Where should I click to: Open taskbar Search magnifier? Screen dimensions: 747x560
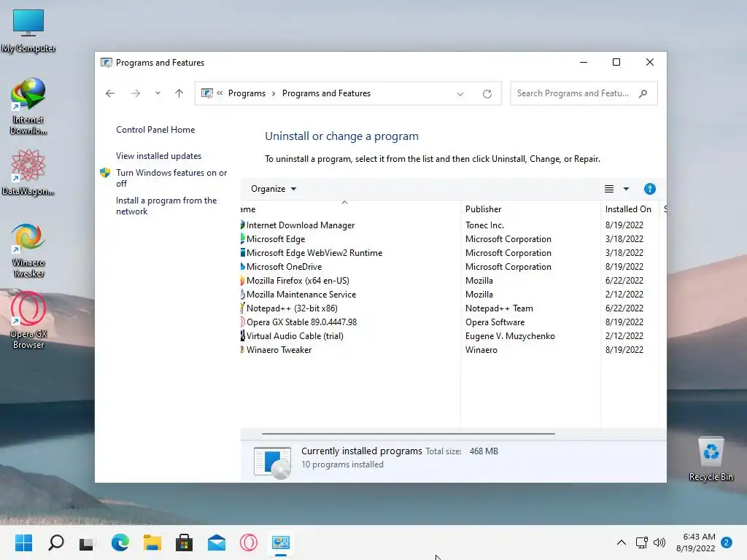click(55, 542)
